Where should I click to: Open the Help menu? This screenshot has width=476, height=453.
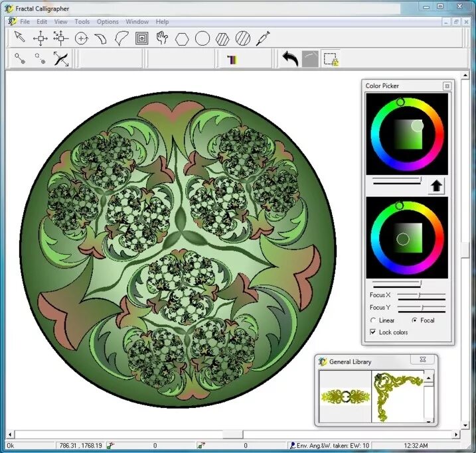pos(162,22)
